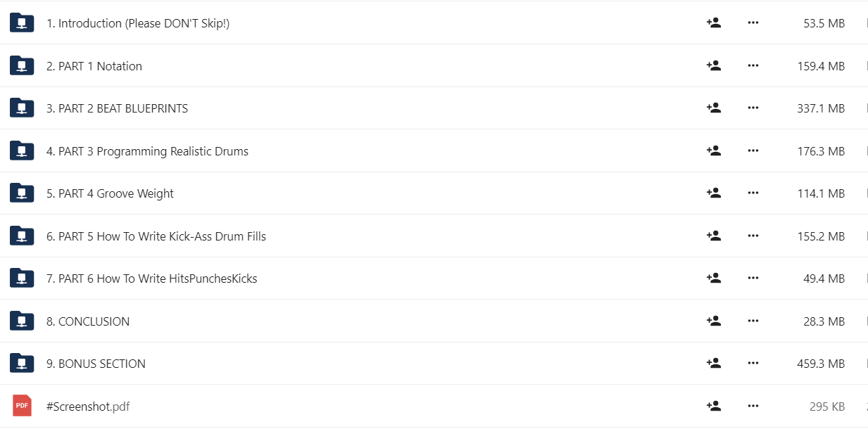Click the #Screenshot.pdf file name
The width and height of the screenshot is (868, 429).
[x=88, y=406]
